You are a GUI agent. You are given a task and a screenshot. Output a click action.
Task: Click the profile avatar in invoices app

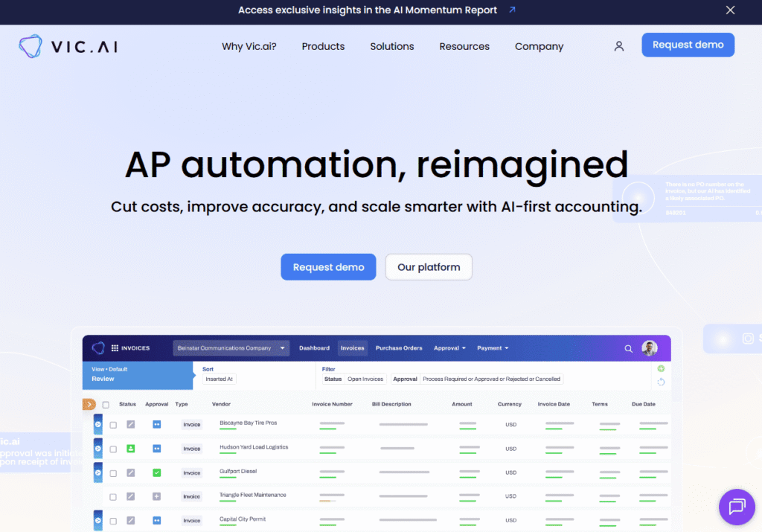pos(650,348)
